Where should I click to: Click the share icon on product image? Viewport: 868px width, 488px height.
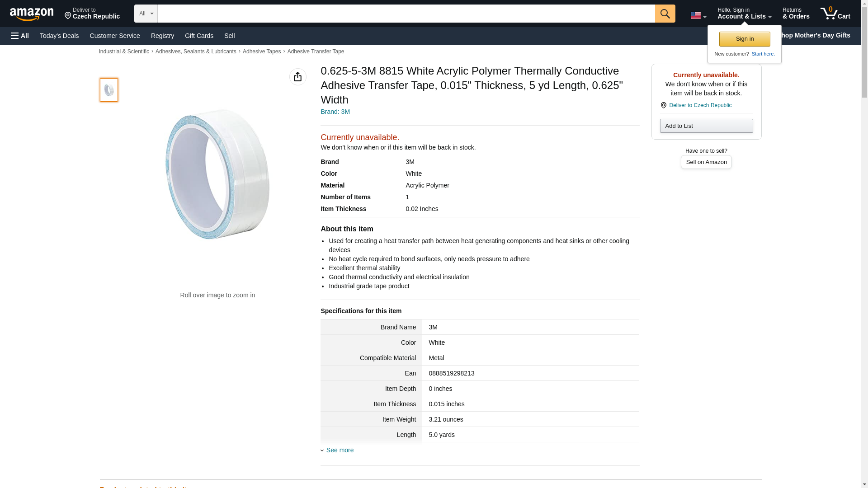point(297,77)
